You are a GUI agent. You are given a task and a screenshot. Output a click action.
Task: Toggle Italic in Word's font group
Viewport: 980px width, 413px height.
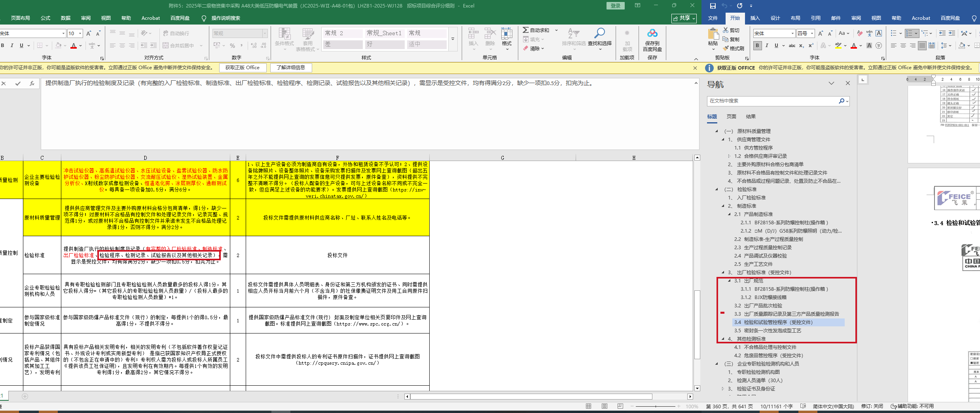(767, 45)
